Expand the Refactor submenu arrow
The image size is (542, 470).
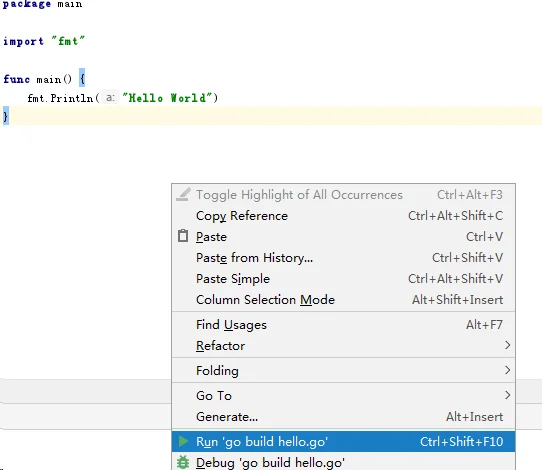(507, 345)
